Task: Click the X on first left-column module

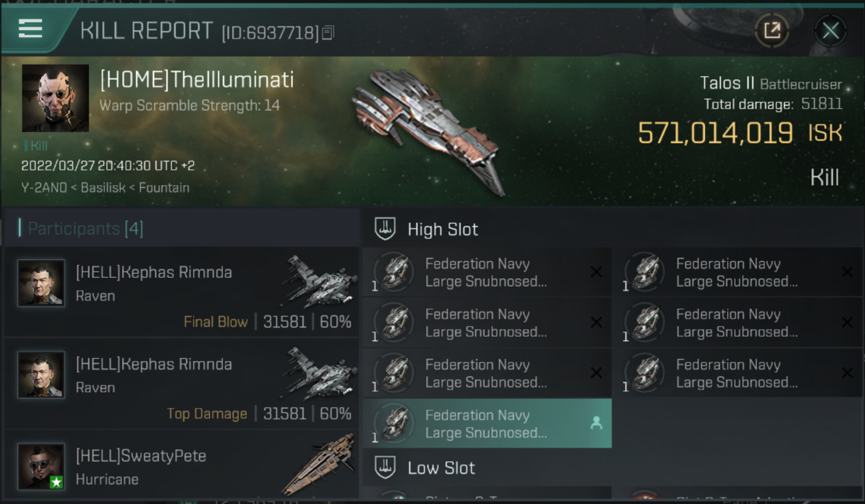Action: pos(596,272)
